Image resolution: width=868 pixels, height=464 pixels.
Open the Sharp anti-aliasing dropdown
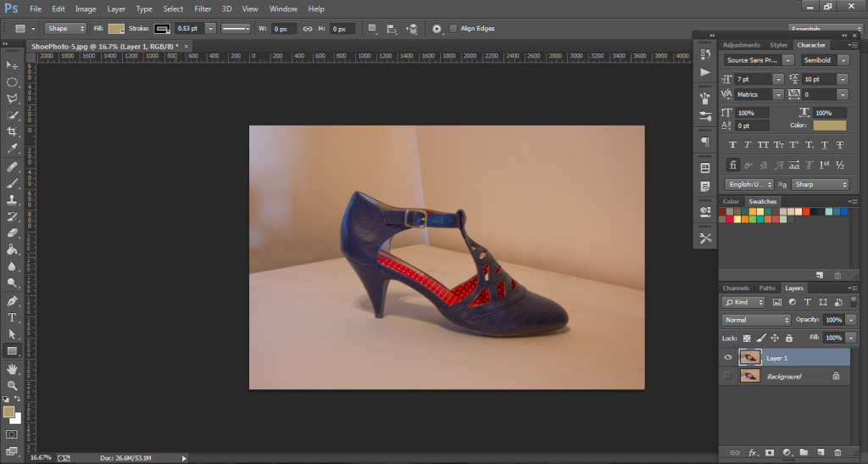820,184
